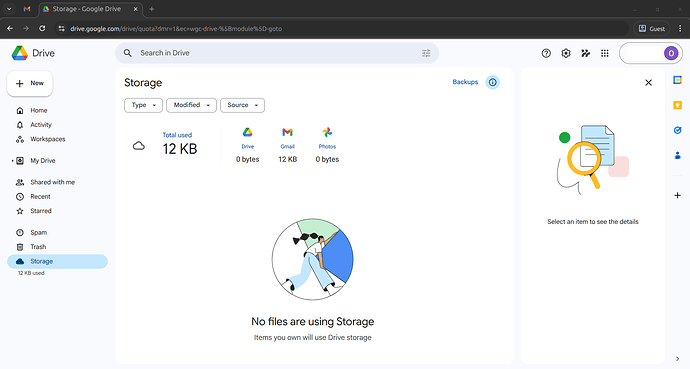Click the New button
Viewport: 690px width, 369px height.
point(30,83)
